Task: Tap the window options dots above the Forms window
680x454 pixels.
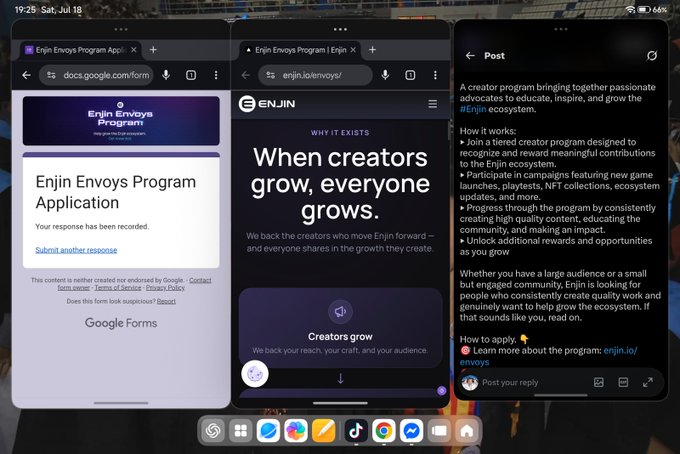Action: (121, 29)
